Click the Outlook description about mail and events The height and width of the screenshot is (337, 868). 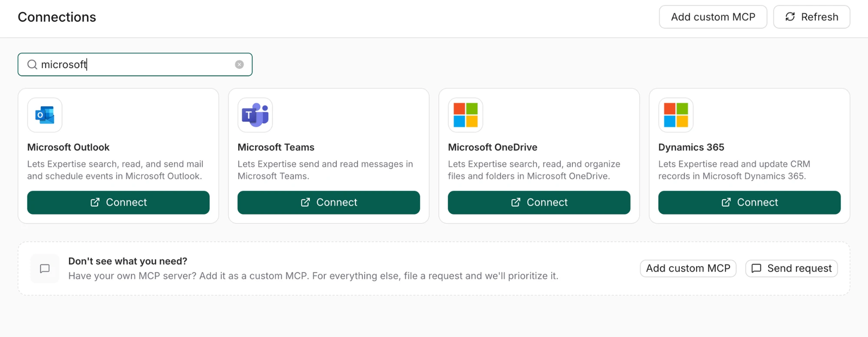(116, 170)
